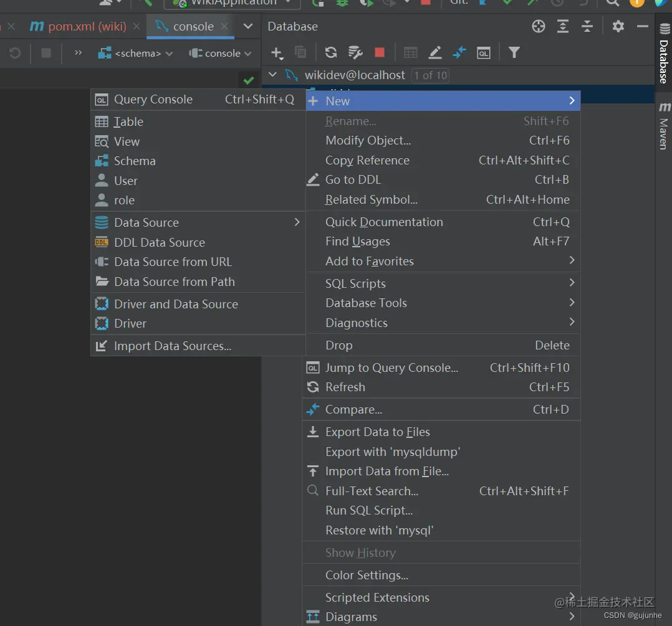
Task: Open the Database panel settings gear
Action: (618, 26)
